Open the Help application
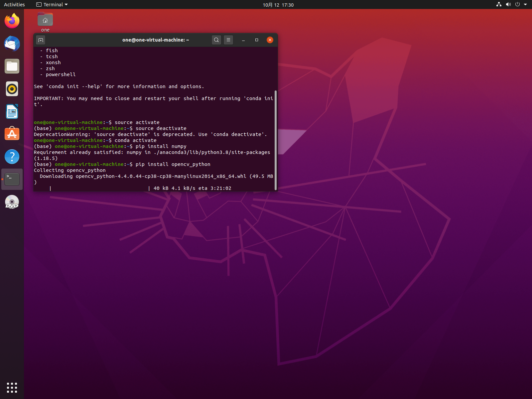The image size is (532, 399). click(12, 157)
